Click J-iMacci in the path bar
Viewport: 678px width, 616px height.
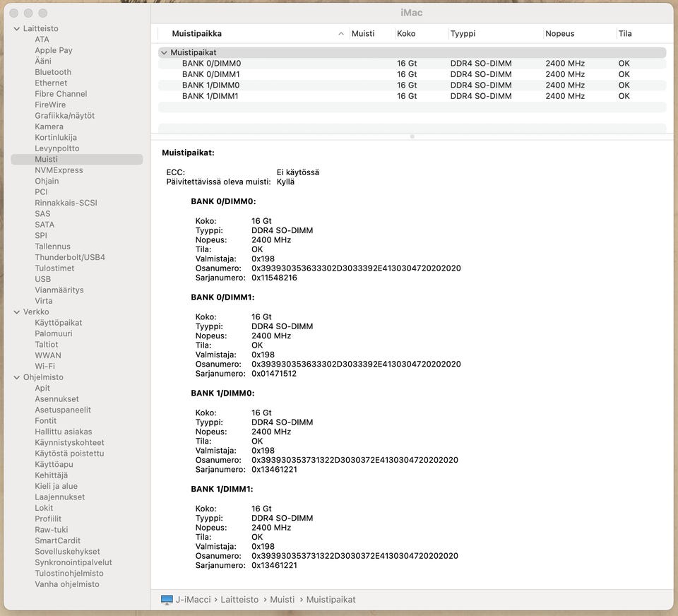[193, 600]
